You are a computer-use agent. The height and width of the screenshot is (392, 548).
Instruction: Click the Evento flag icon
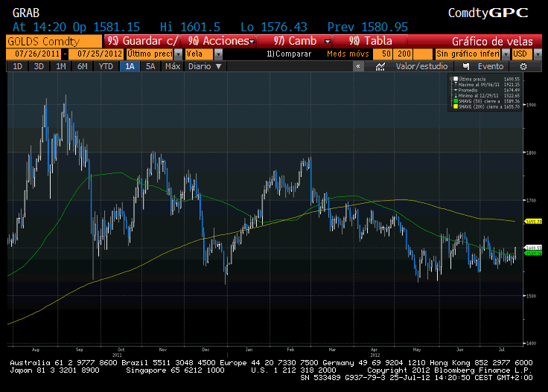click(466, 66)
